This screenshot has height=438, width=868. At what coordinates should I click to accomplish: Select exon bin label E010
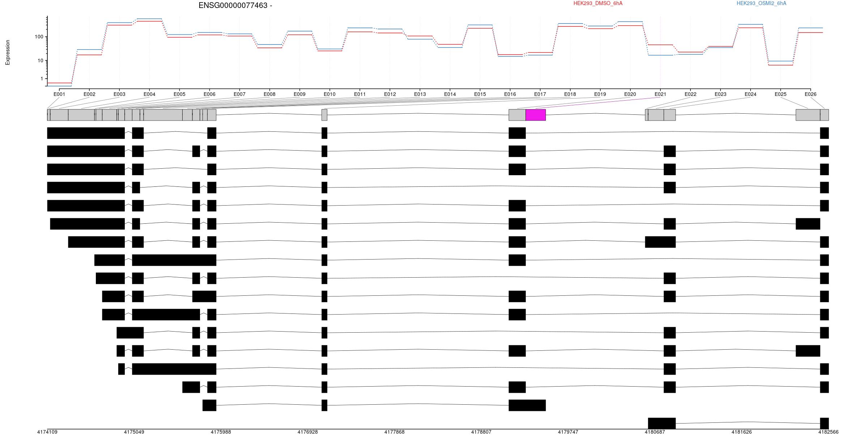(x=329, y=94)
